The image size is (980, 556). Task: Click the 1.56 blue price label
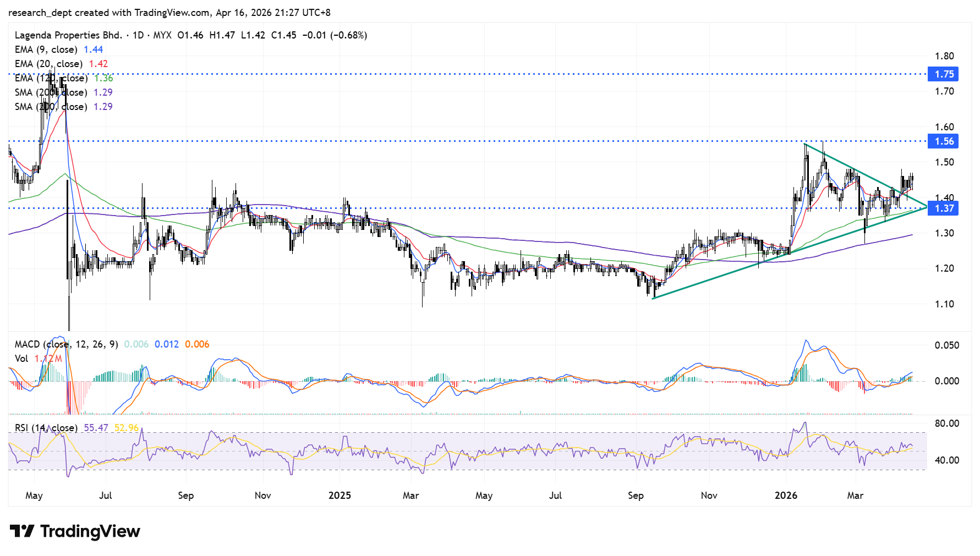(944, 141)
